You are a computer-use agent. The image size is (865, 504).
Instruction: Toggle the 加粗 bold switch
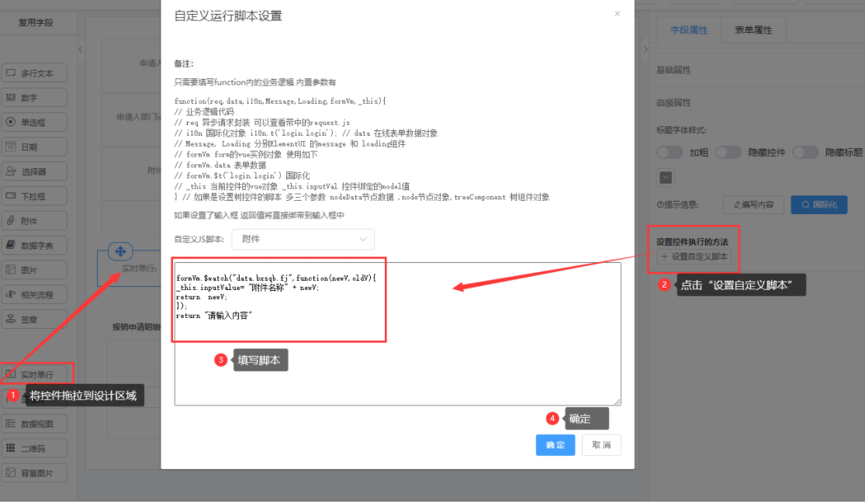670,153
